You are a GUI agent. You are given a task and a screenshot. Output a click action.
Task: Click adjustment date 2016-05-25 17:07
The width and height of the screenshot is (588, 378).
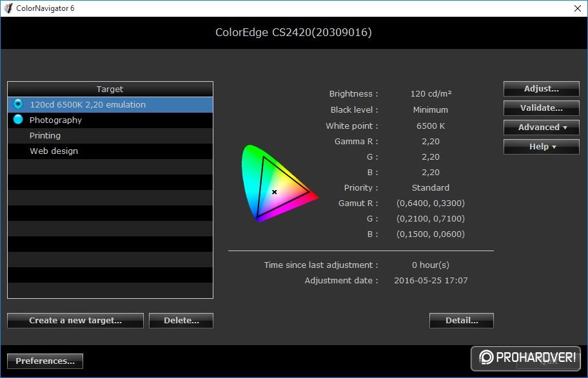(x=431, y=281)
